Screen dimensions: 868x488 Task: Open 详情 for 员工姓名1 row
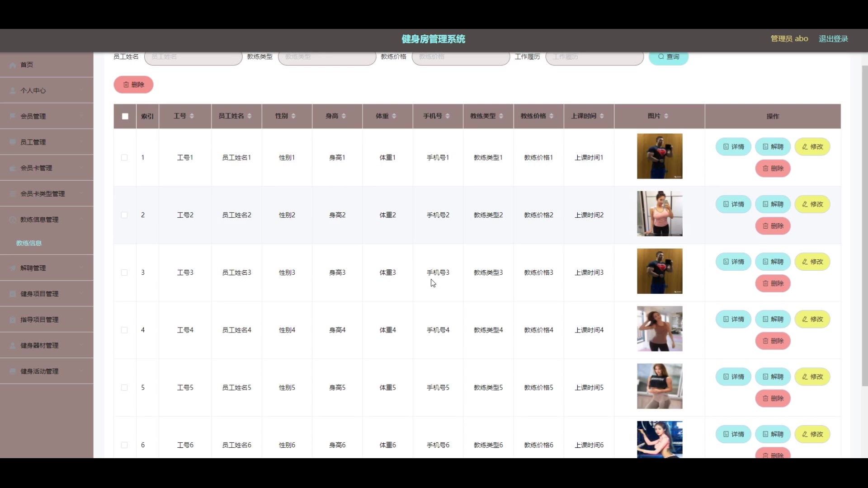pos(733,146)
